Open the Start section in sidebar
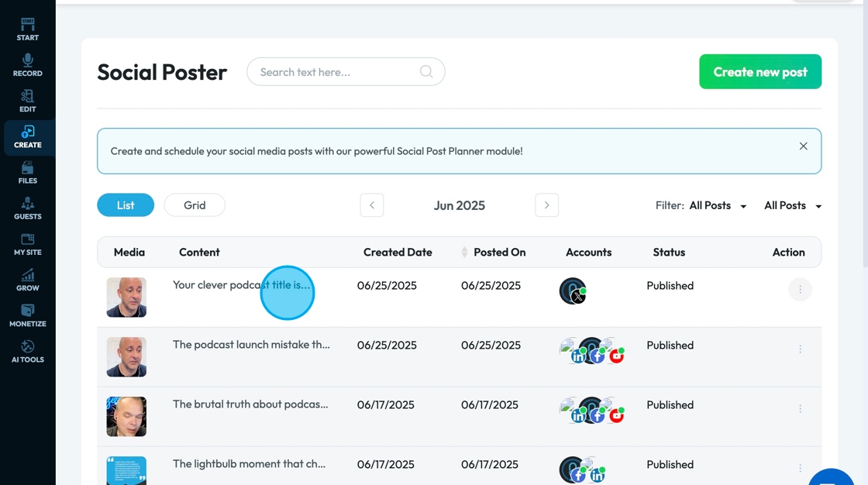 pyautogui.click(x=28, y=30)
